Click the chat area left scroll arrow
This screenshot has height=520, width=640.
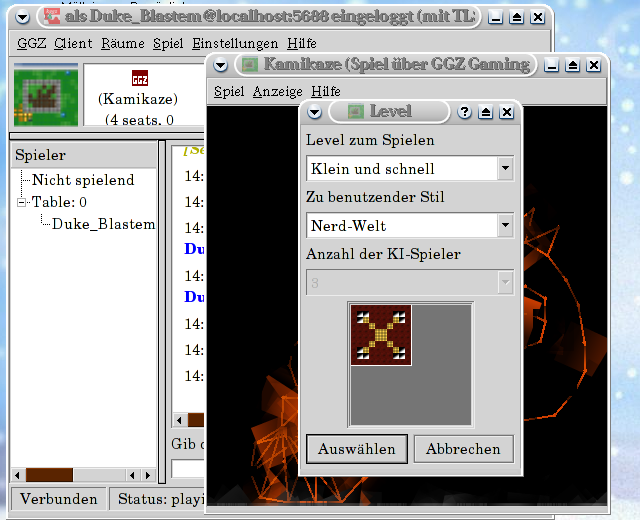[x=179, y=420]
